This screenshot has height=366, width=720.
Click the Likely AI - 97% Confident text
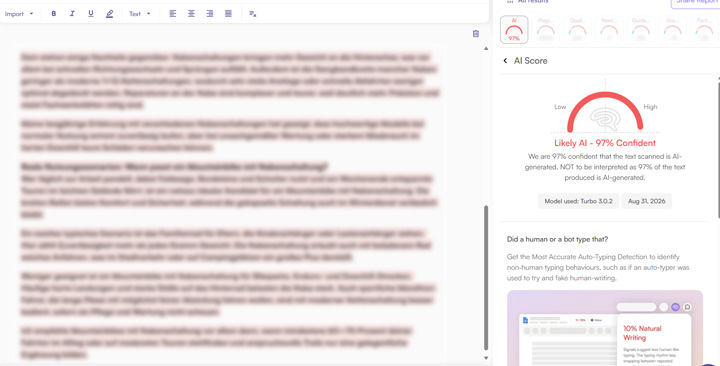coord(605,143)
